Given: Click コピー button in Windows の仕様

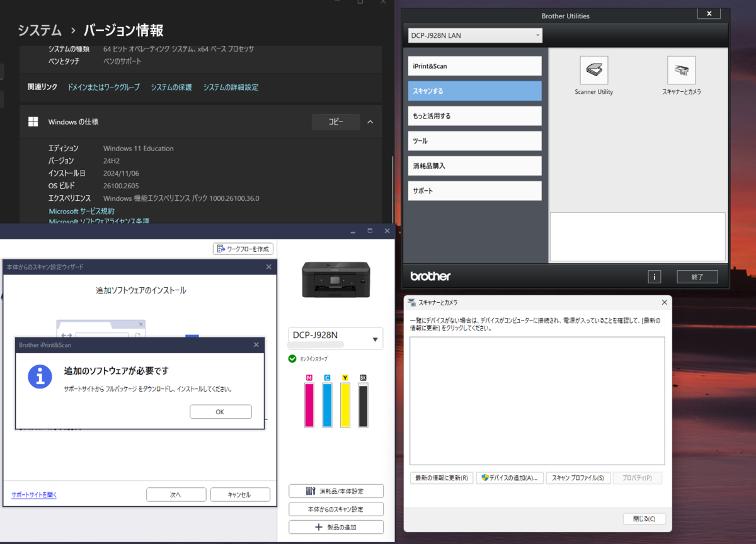Looking at the screenshot, I should [336, 122].
